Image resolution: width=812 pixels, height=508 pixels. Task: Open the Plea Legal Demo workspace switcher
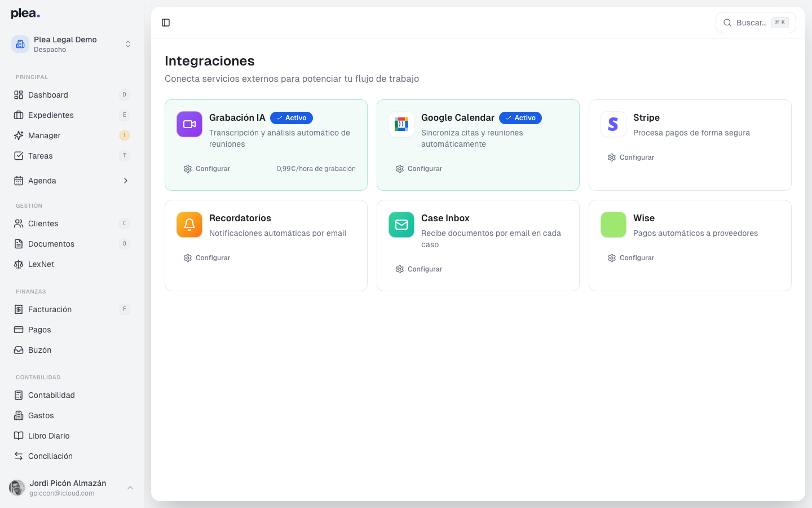pyautogui.click(x=128, y=43)
